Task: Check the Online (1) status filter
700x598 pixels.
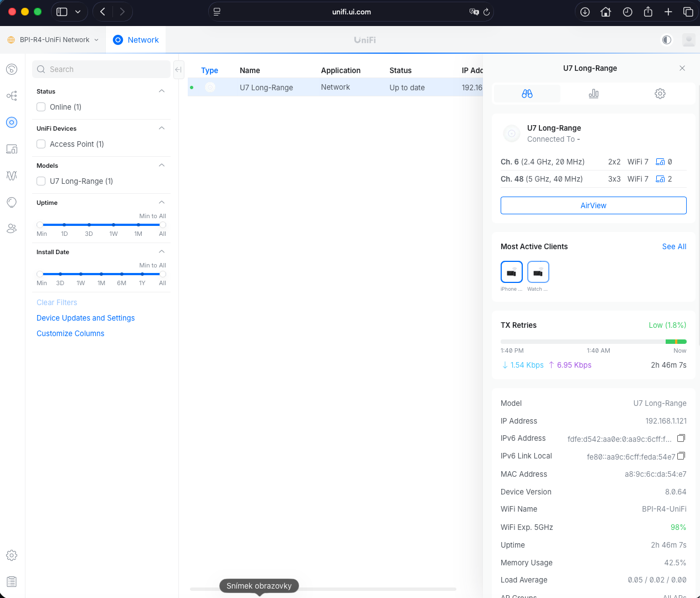Action: pyautogui.click(x=41, y=107)
